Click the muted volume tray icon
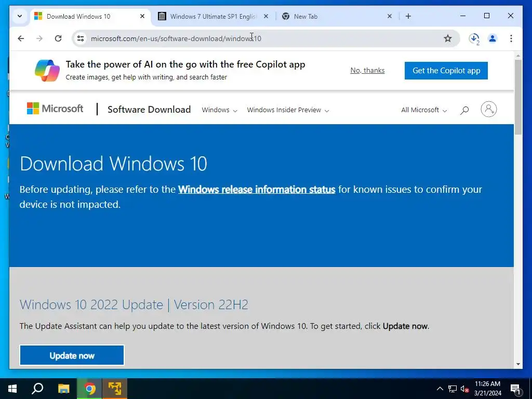Screen dimensions: 532x399 pos(464,389)
